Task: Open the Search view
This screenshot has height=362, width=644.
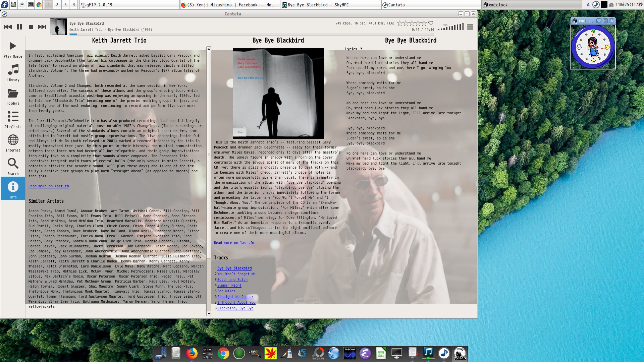Action: (13, 167)
